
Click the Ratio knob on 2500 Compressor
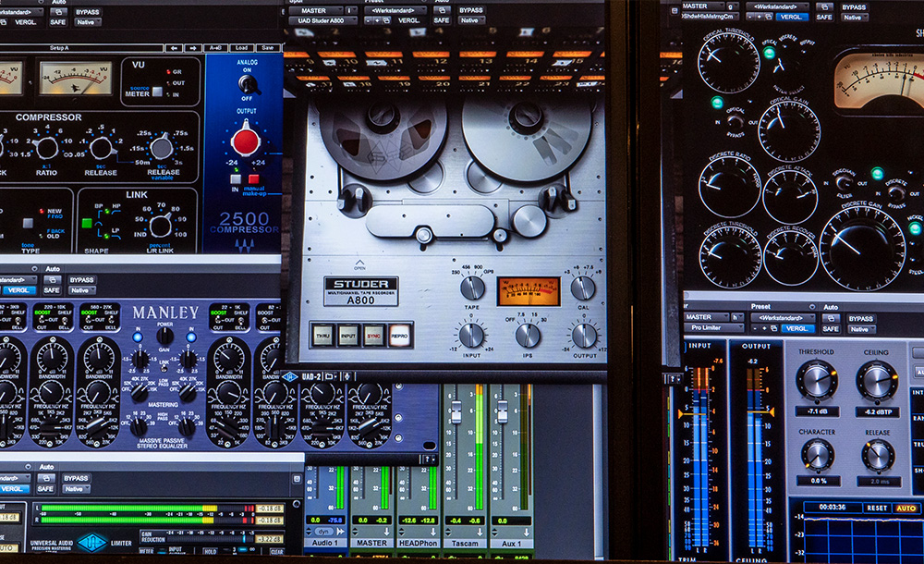click(47, 148)
